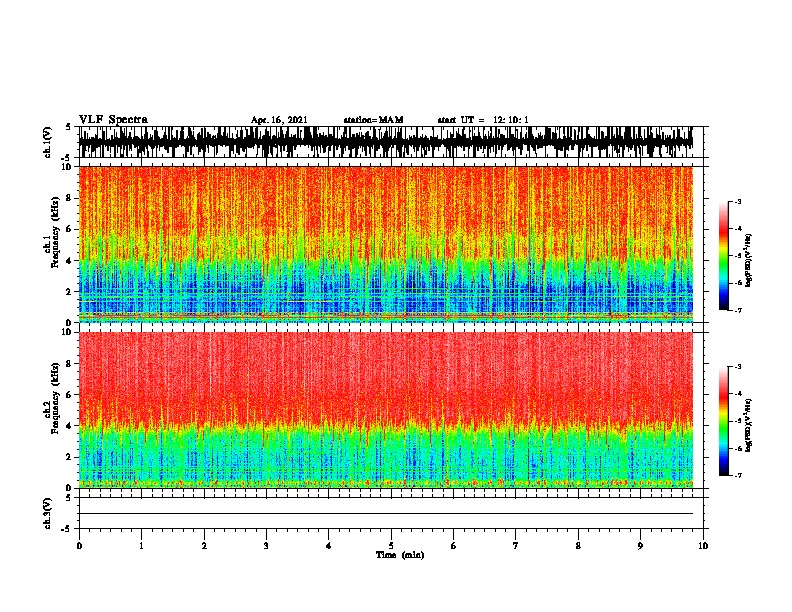The width and height of the screenshot is (792, 612).
Task: Click the time axis tick label "2"
Action: [x=204, y=546]
